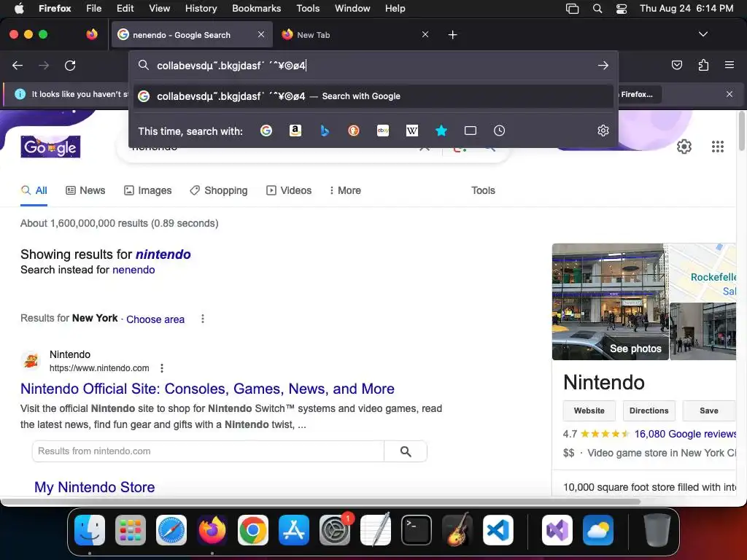
Task: Search bookmarks using the star icon
Action: (441, 131)
